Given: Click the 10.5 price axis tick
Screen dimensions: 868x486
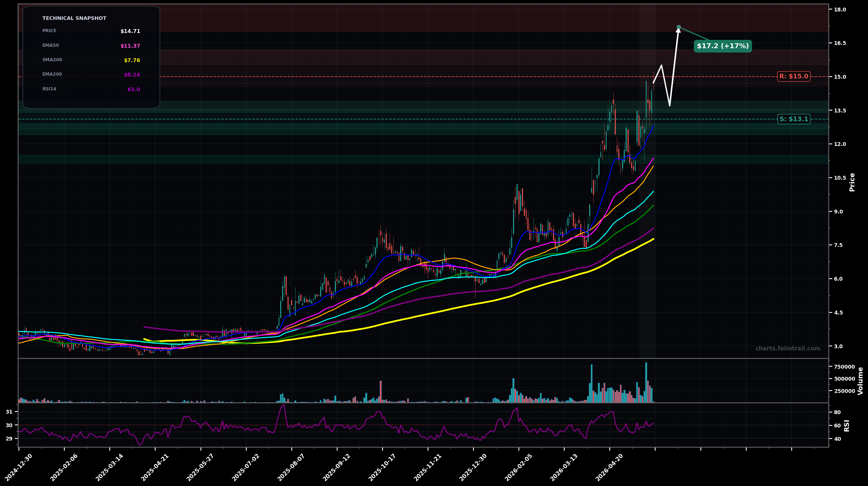Looking at the screenshot, I should (x=840, y=178).
